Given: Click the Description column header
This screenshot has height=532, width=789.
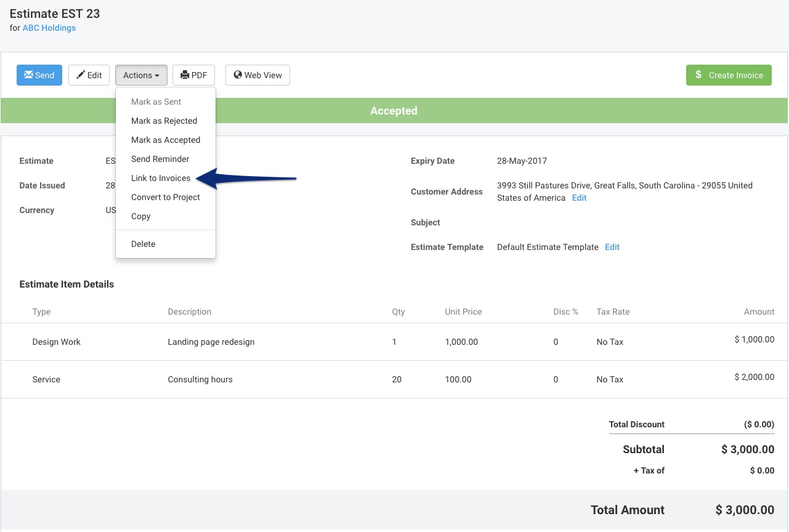Looking at the screenshot, I should coord(190,312).
